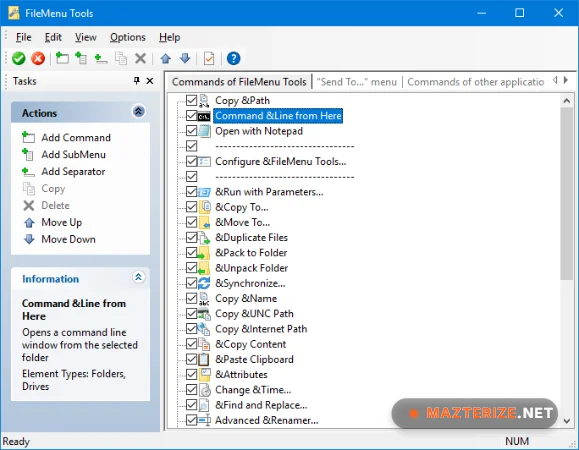
Task: Click the Copy &Path command icon
Action: click(x=204, y=100)
